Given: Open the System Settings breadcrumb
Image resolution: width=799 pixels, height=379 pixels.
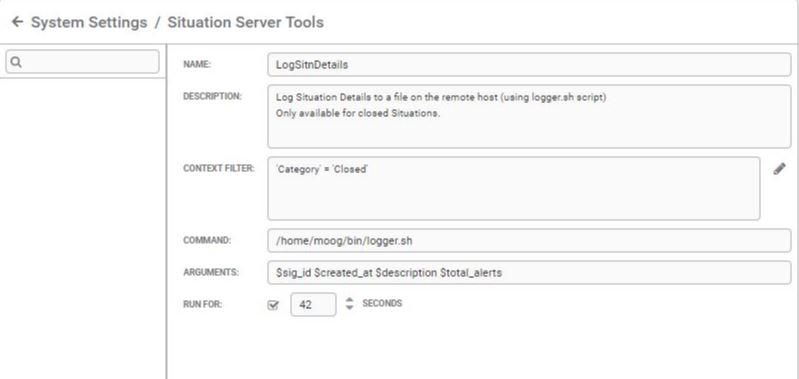Looking at the screenshot, I should [x=89, y=22].
